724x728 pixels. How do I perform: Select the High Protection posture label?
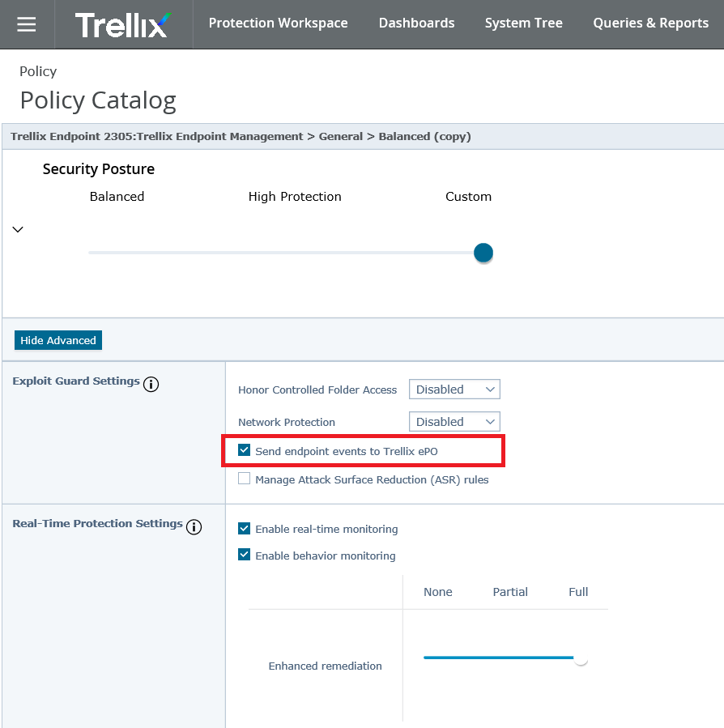pos(295,197)
